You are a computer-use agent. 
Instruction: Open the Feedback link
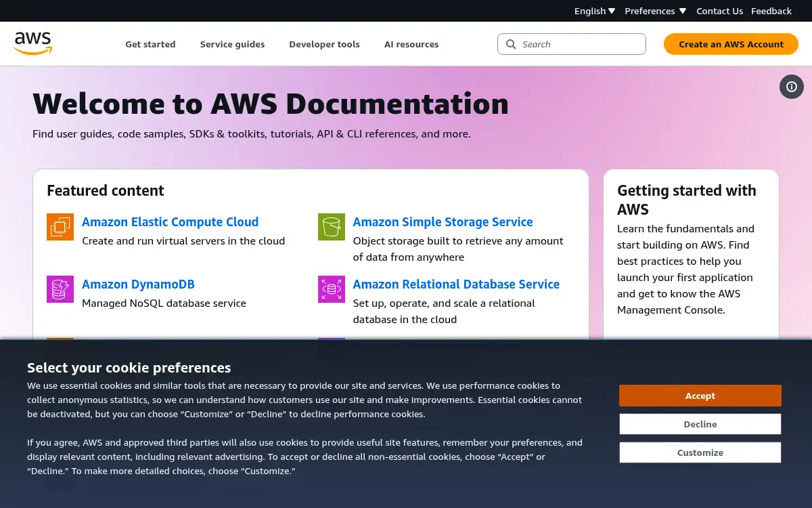click(x=771, y=11)
